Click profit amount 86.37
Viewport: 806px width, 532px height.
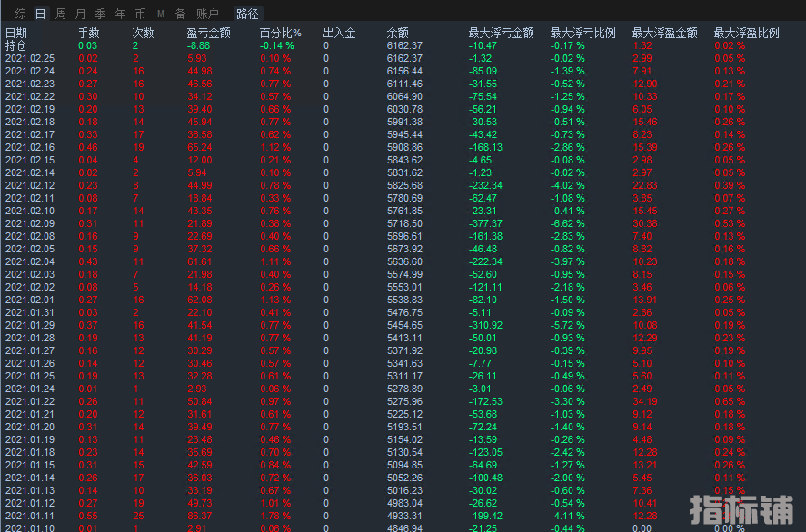pos(200,516)
